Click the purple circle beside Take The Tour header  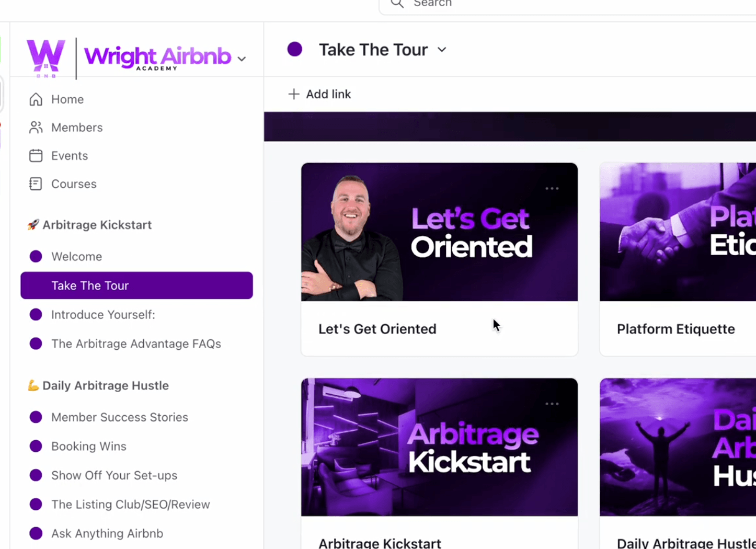pyautogui.click(x=295, y=50)
